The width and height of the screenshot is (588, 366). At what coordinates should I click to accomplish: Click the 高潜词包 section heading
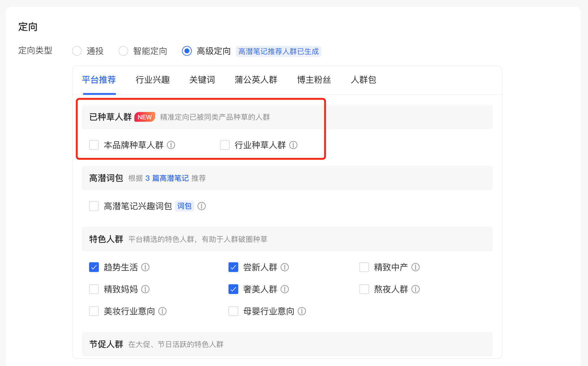tap(106, 178)
